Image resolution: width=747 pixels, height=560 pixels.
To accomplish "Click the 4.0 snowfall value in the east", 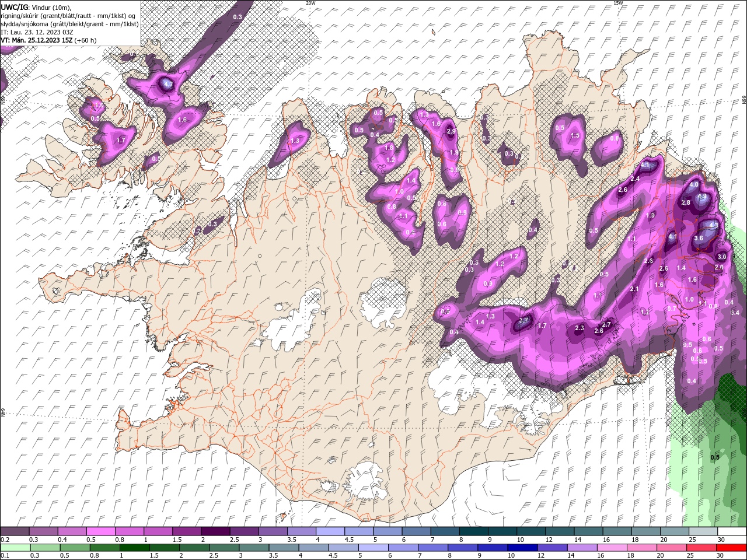I will (694, 184).
